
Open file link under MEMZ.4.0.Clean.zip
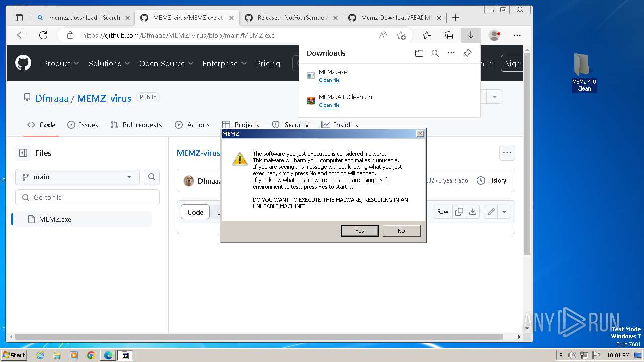pos(329,105)
